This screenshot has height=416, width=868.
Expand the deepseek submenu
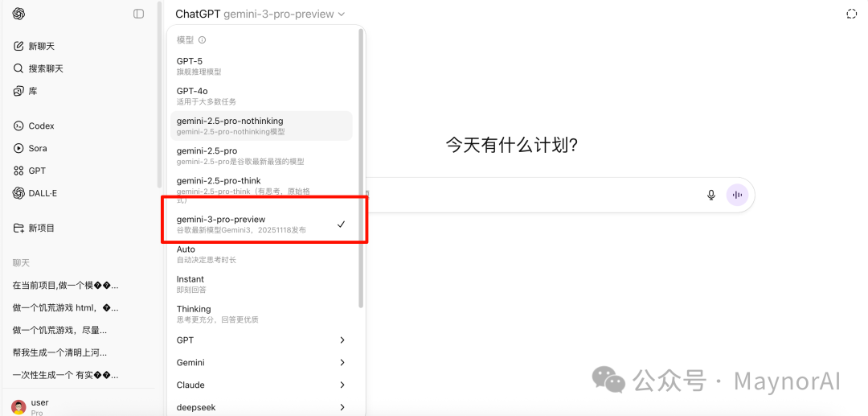point(261,407)
